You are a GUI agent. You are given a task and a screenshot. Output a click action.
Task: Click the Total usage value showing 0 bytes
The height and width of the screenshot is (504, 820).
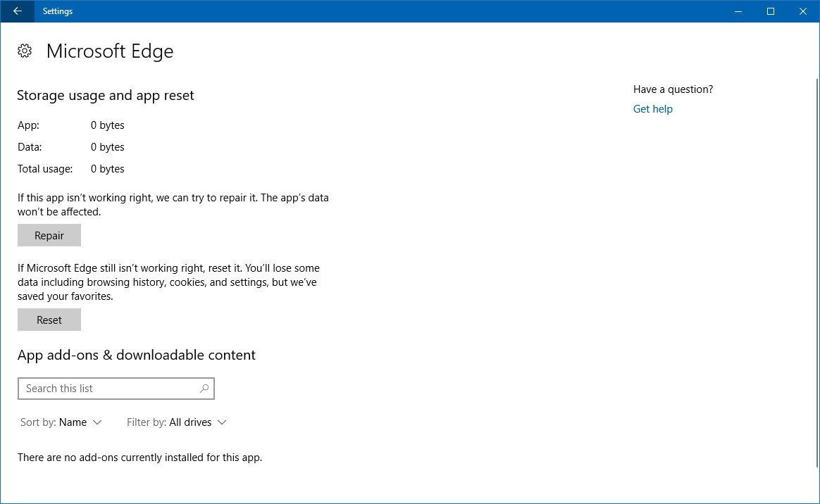(x=107, y=169)
